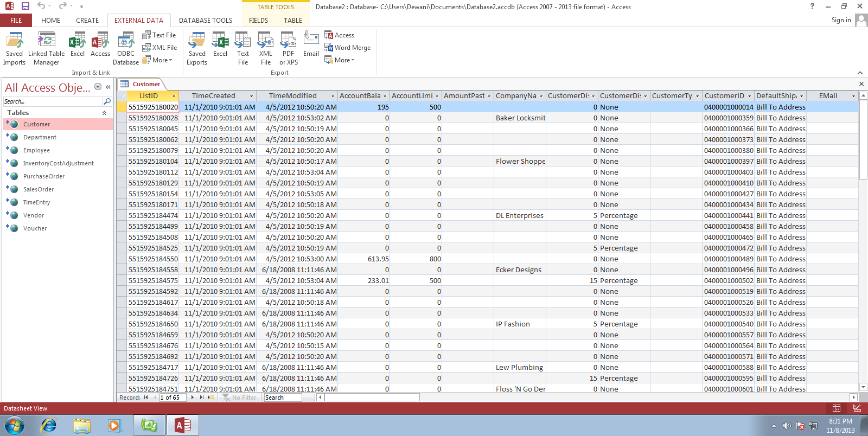This screenshot has width=868, height=436.
Task: Switch to Design View in status bar
Action: (857, 408)
